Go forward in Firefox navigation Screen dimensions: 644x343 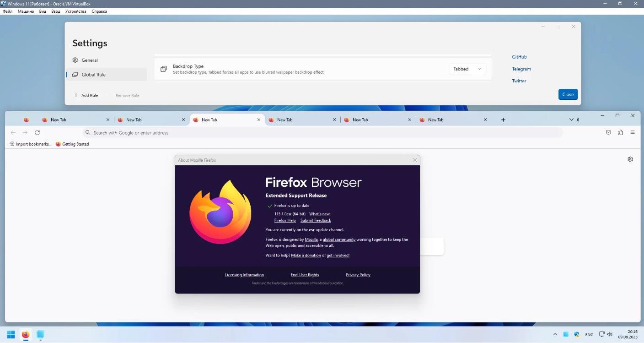click(x=25, y=132)
